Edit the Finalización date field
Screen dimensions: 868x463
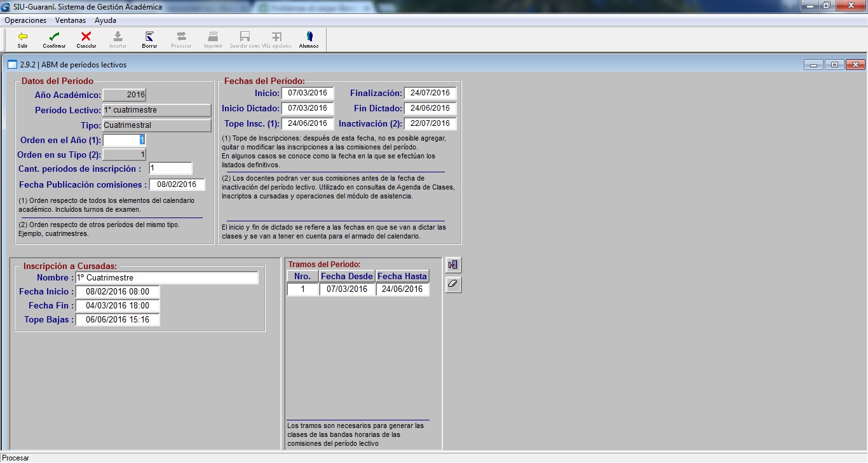coord(430,93)
